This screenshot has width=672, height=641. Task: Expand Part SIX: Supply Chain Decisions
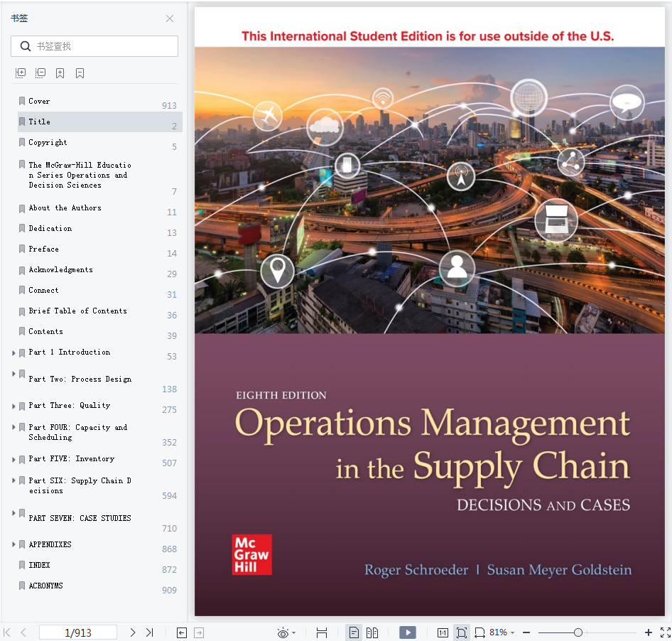(13, 480)
